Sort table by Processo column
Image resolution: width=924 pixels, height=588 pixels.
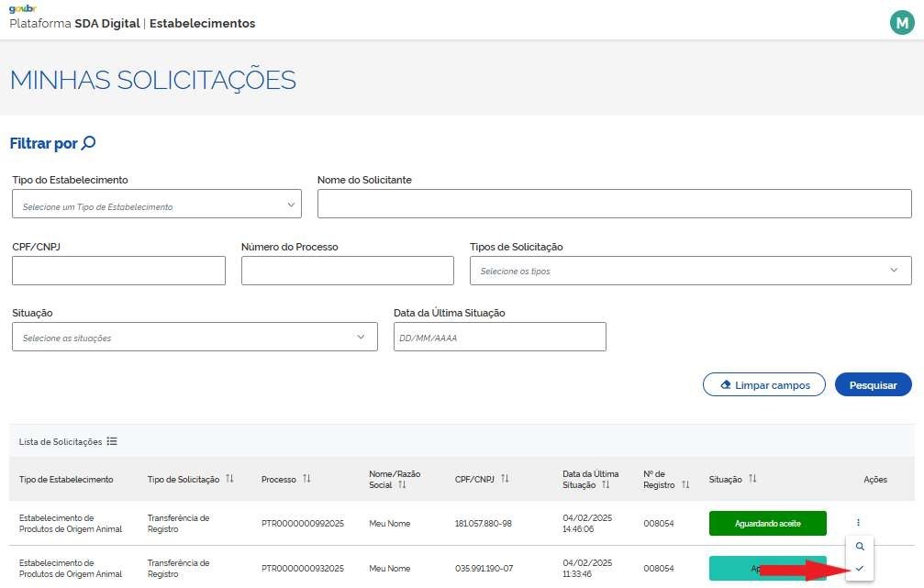[306, 479]
